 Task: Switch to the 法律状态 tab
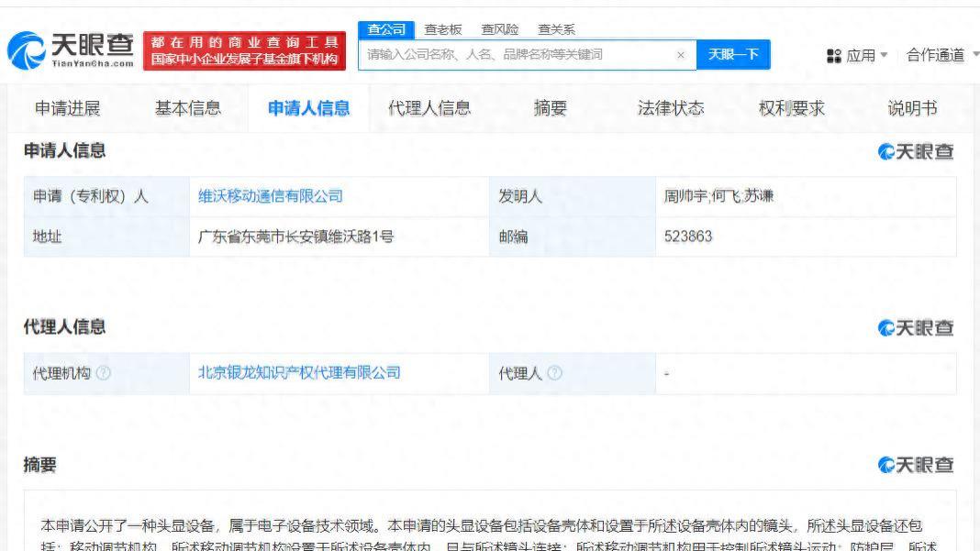671,108
